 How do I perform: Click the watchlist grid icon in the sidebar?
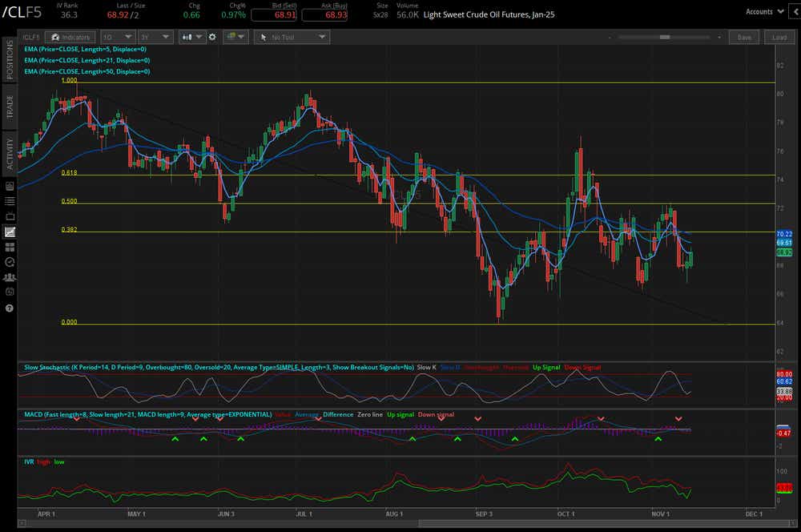(x=10, y=247)
